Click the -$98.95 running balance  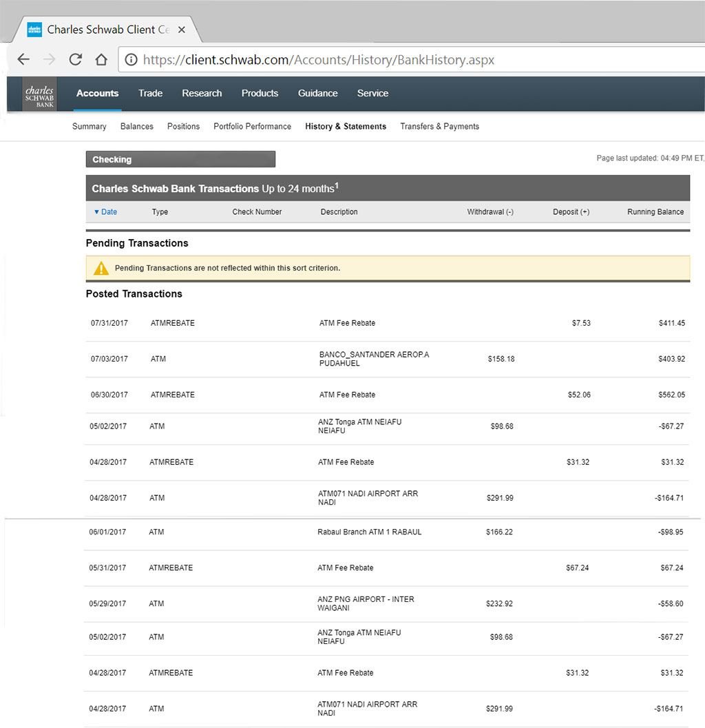click(671, 532)
